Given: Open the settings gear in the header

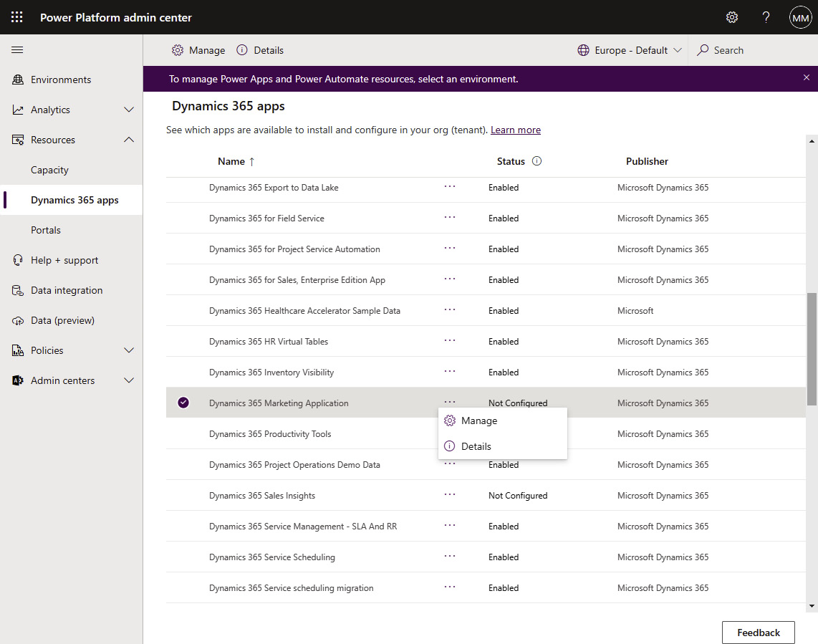Looking at the screenshot, I should pos(732,17).
